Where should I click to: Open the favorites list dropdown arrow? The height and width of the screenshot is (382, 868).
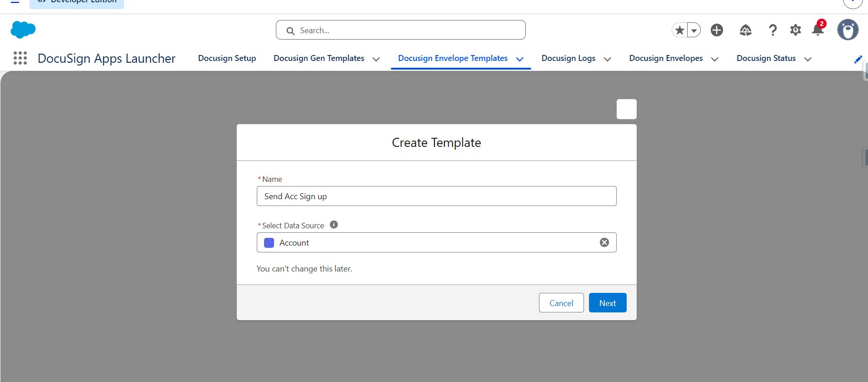click(694, 30)
